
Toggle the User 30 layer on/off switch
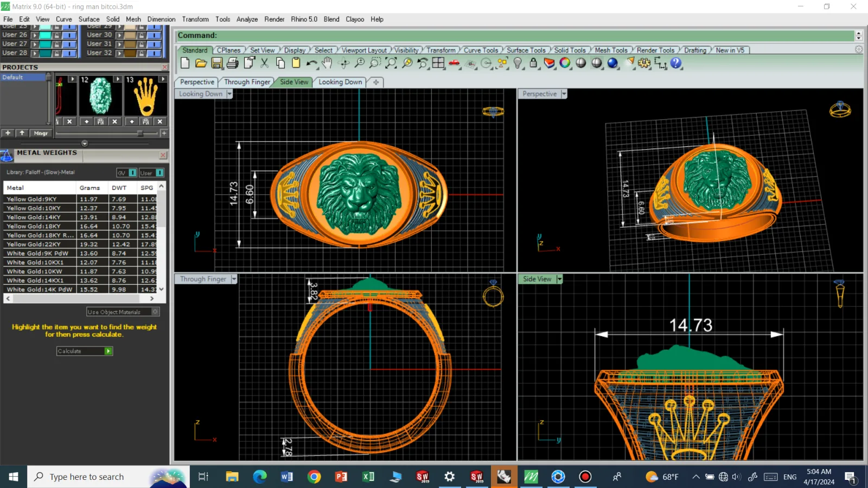(154, 35)
